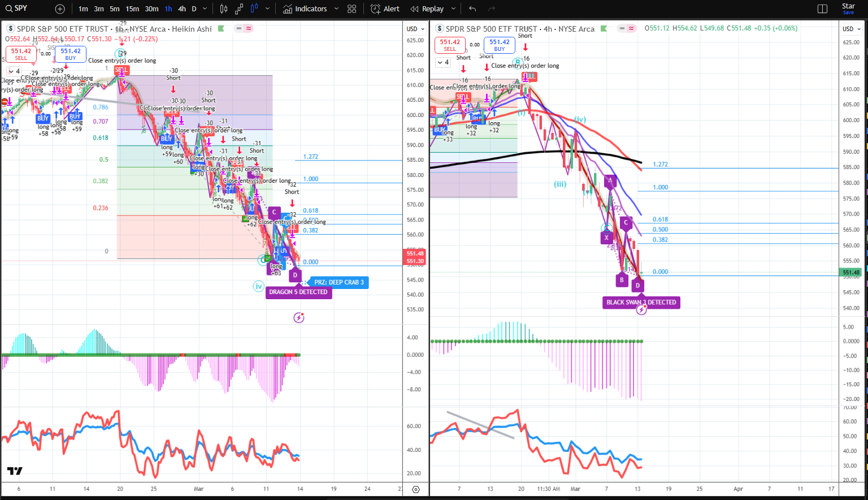Viewport: 868px width, 500px height.
Task: Select the D daily timeframe
Action: coord(194,9)
